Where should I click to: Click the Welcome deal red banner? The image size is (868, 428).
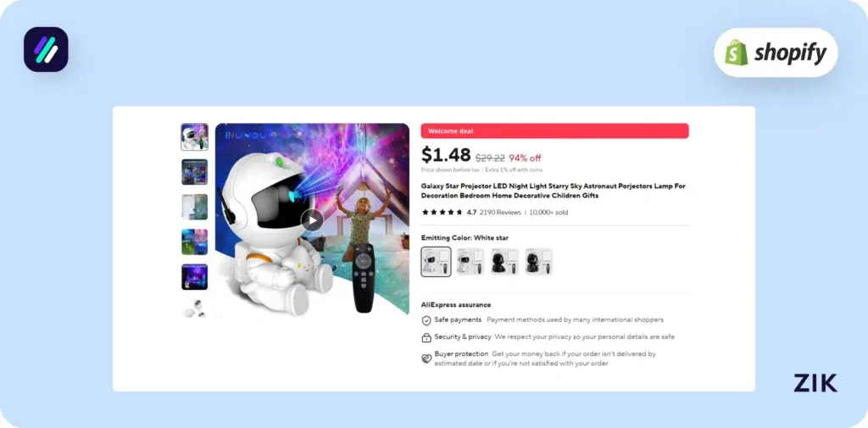554,131
